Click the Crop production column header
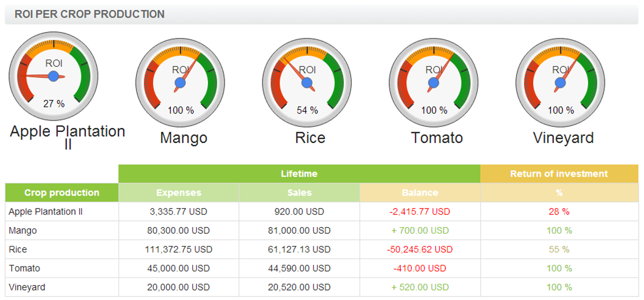Screen dimensions: 644x300 pos(62,193)
